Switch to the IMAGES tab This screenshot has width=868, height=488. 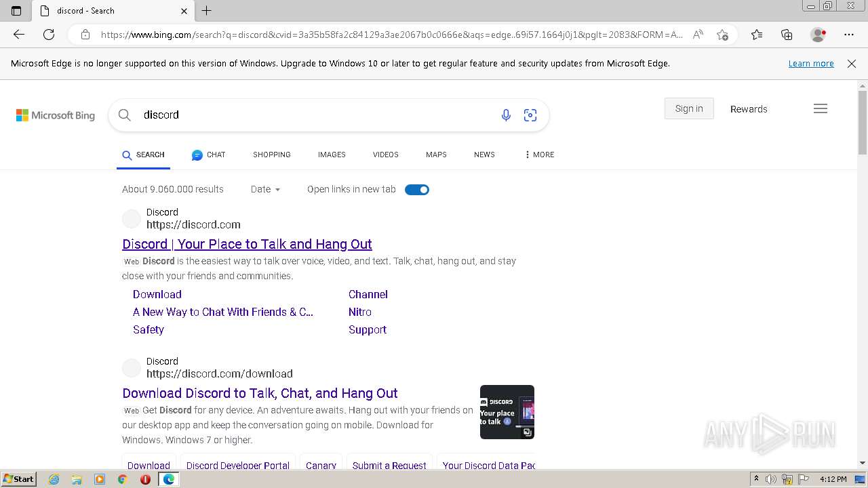(332, 155)
